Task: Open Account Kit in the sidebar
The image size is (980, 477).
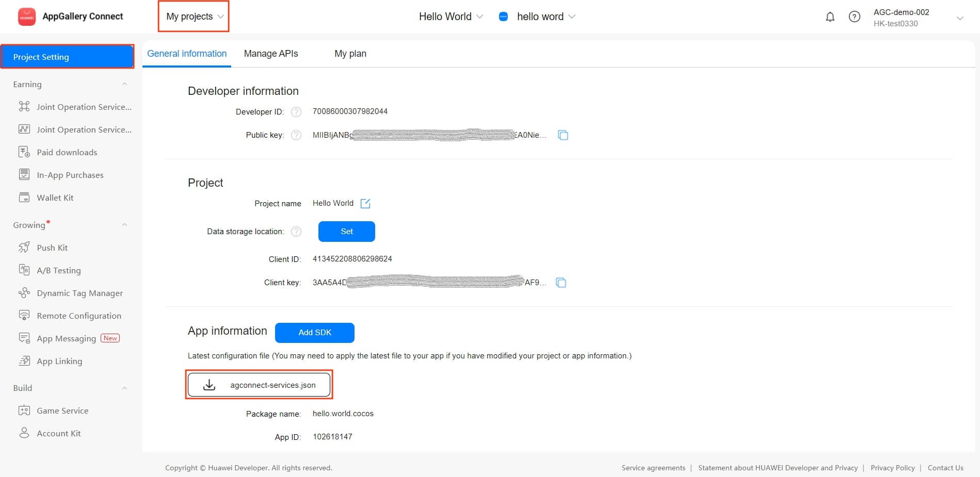Action: click(x=59, y=433)
